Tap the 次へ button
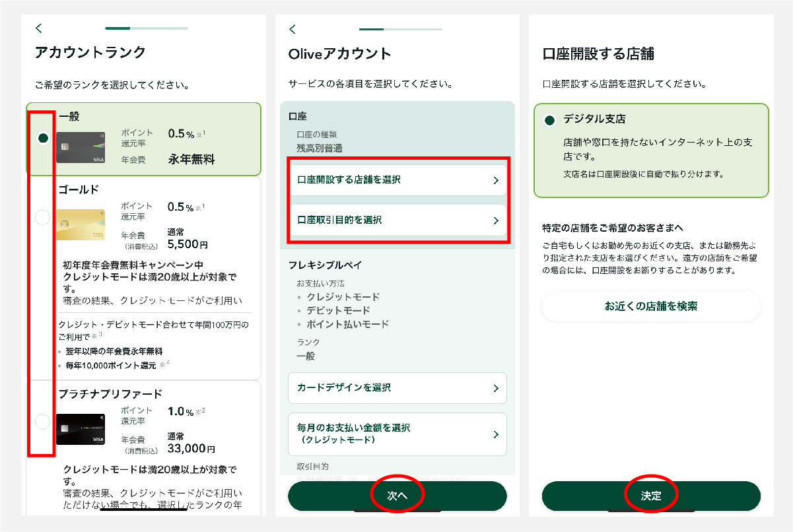Viewport: 793px width, 532px height. click(397, 496)
